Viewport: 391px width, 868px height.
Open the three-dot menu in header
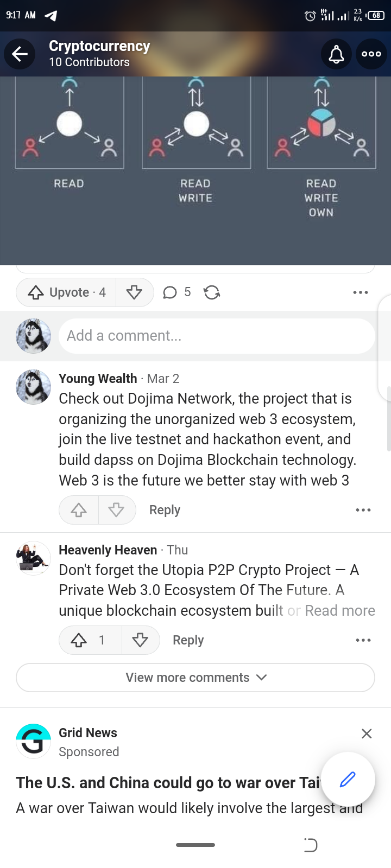[x=371, y=54]
